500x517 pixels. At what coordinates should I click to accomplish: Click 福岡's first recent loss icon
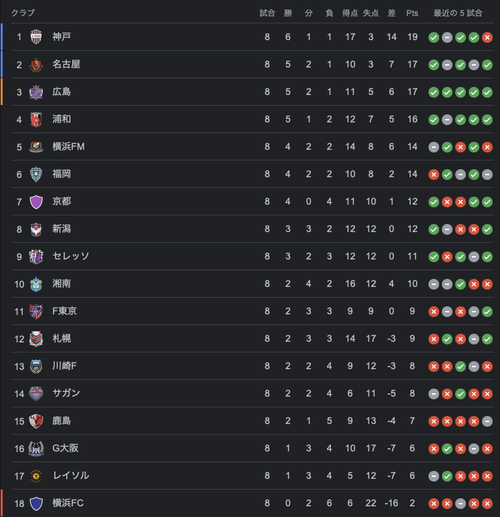click(433, 175)
